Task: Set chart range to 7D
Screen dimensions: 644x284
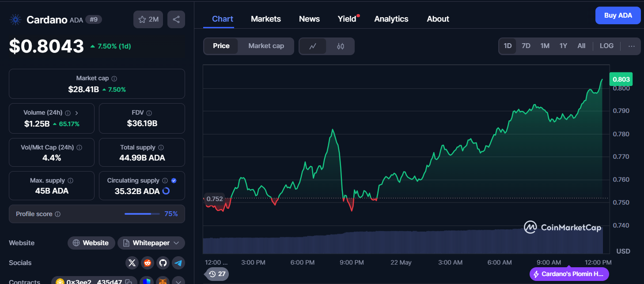Action: click(x=526, y=46)
